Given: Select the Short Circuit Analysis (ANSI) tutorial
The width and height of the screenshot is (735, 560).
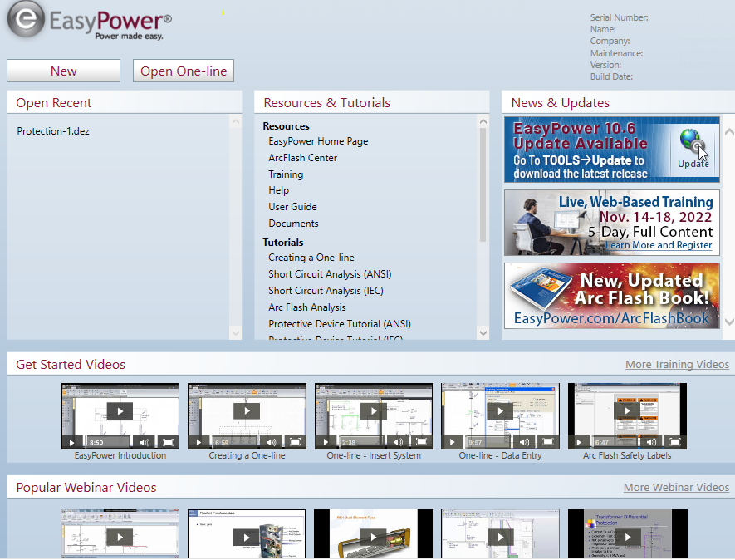Looking at the screenshot, I should click(x=330, y=274).
